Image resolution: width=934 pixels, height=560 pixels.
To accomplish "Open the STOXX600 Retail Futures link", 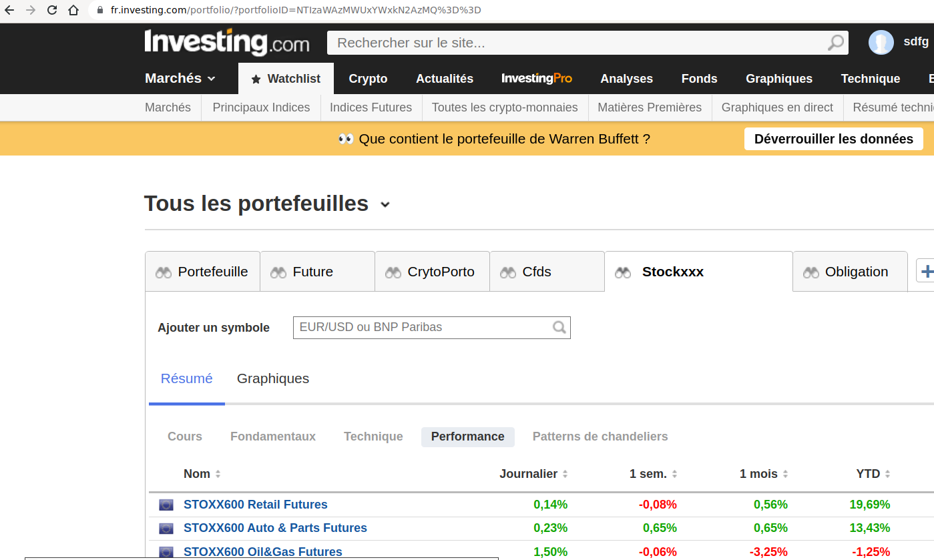I will pyautogui.click(x=256, y=505).
